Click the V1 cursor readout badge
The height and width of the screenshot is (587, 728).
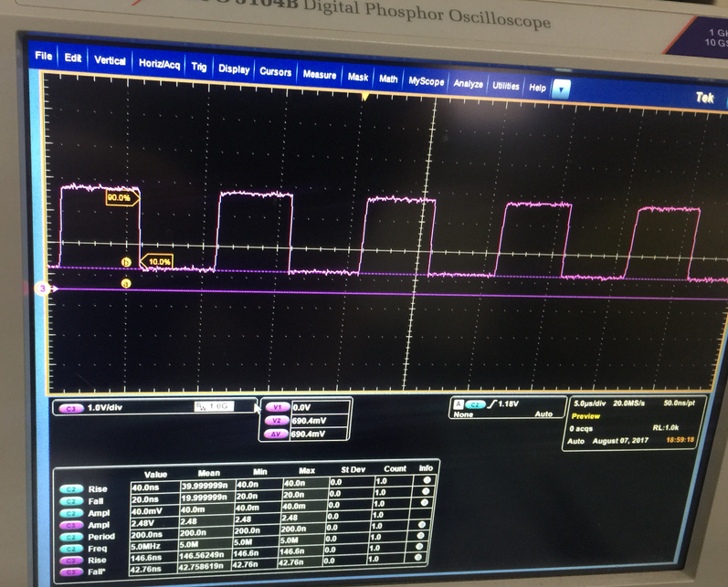tap(276, 407)
